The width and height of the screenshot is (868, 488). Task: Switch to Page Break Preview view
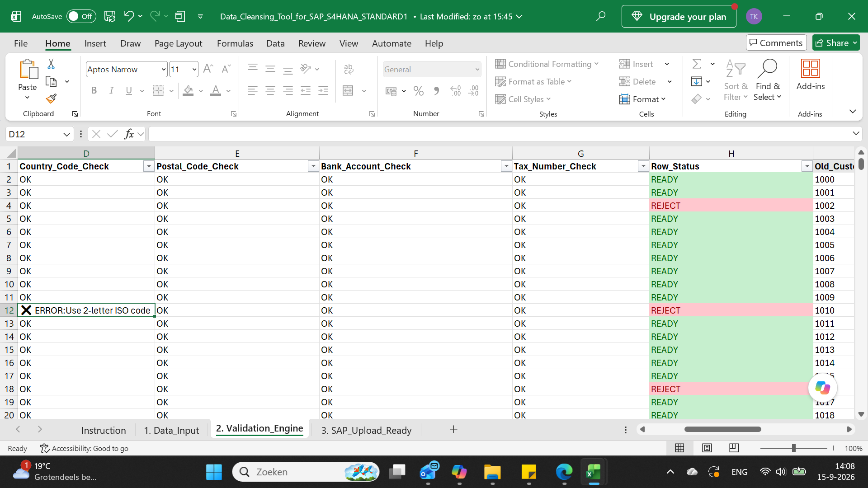pyautogui.click(x=734, y=448)
